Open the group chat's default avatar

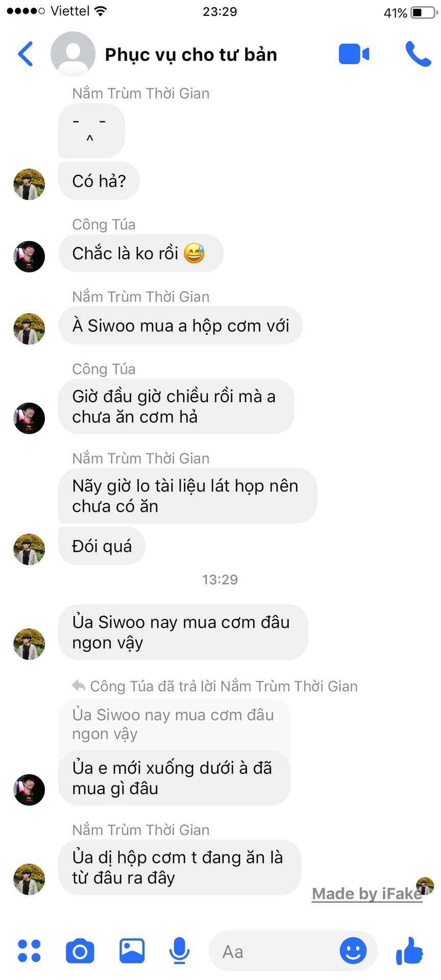[73, 54]
